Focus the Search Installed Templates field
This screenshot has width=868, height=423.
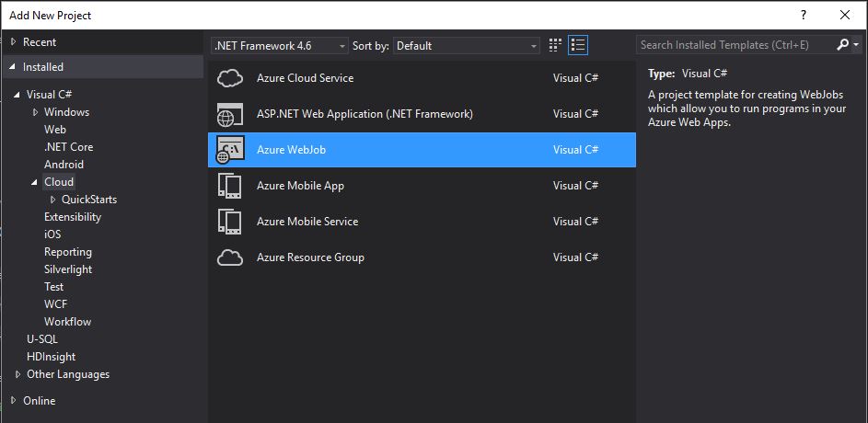click(735, 45)
